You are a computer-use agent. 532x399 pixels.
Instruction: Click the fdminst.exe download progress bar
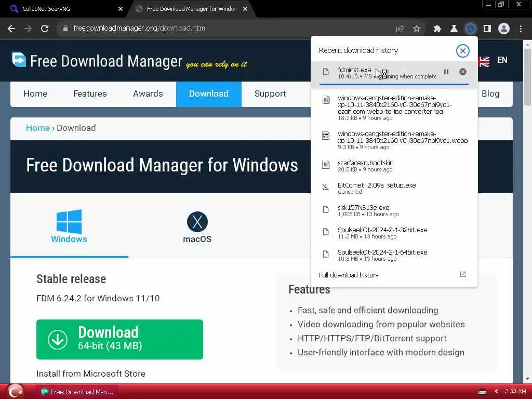(394, 84)
